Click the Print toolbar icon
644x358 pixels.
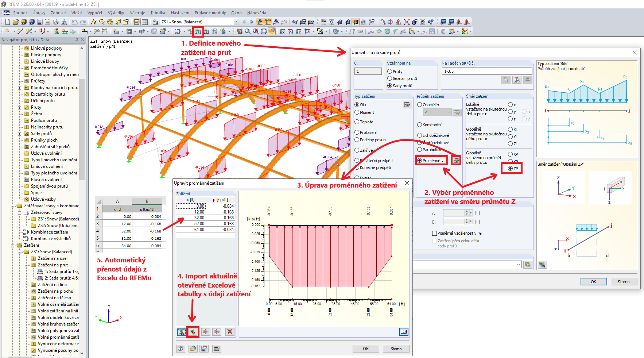point(55,22)
